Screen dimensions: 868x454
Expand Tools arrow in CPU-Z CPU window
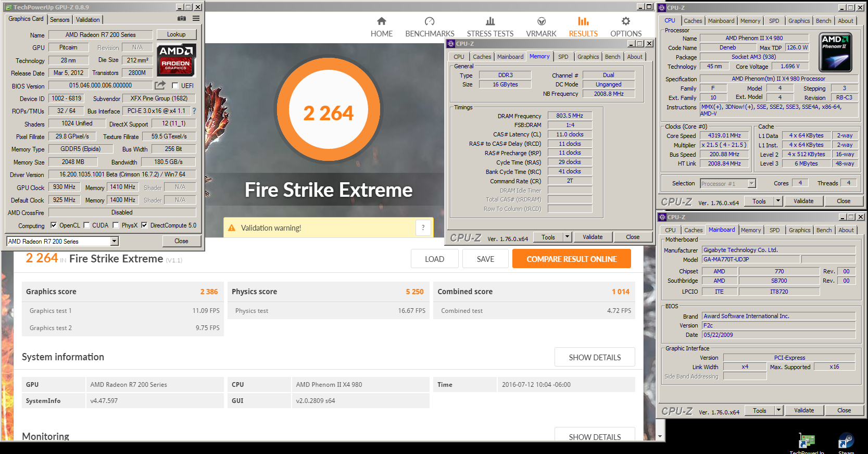[x=778, y=201]
